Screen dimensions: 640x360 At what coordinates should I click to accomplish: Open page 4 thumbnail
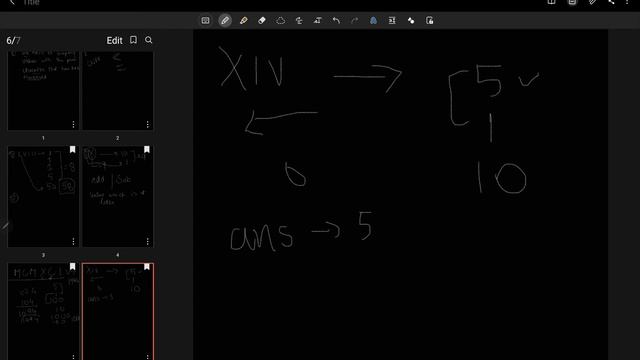pyautogui.click(x=118, y=196)
